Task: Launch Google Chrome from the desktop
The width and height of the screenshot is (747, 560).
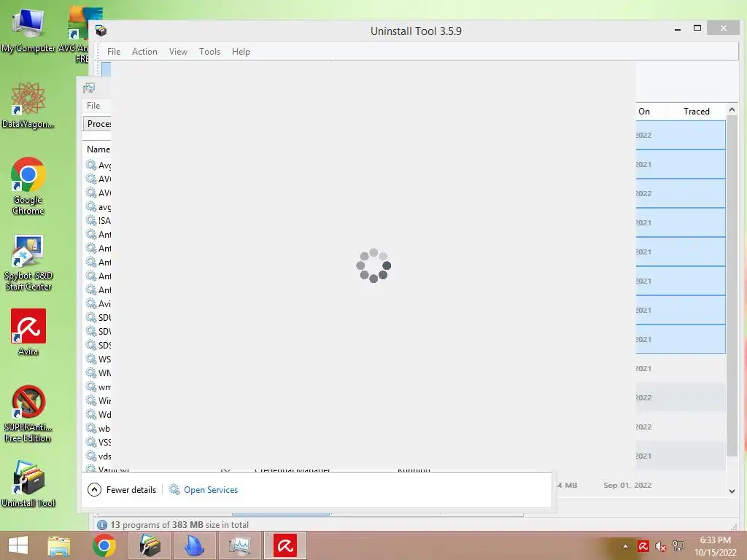Action: pos(28,186)
